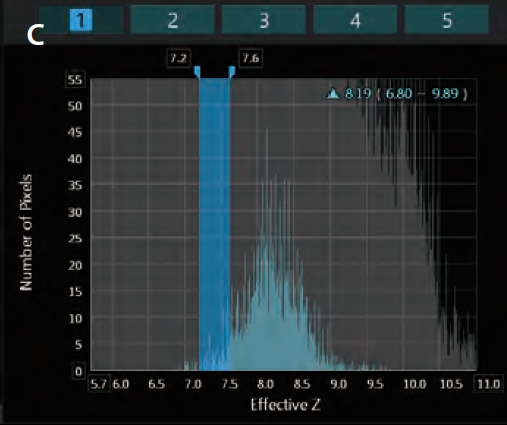Click the blue selected range band in histogram
Image resolution: width=507 pixels, height=425 pixels.
(x=214, y=224)
